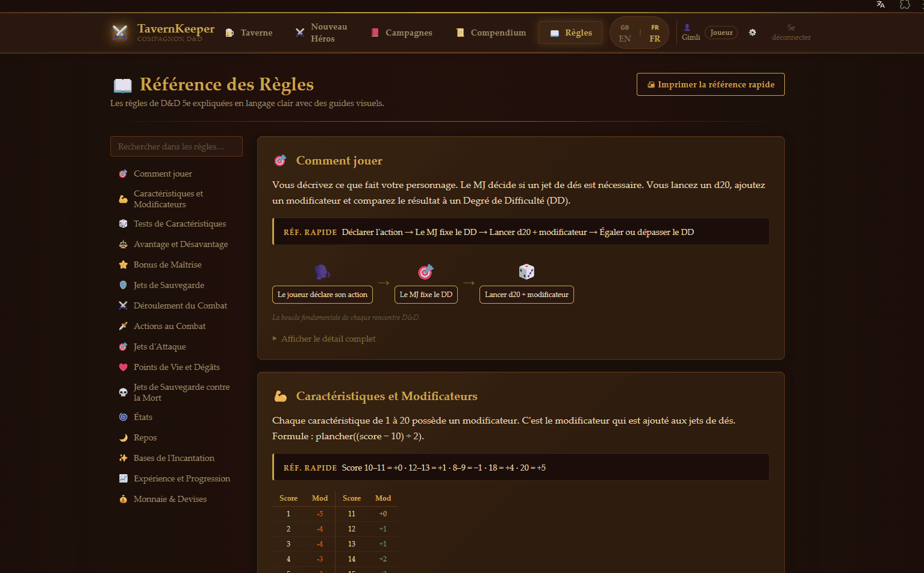Screen dimensions: 924x573
Task: Click the browser translate icon
Action: pyautogui.click(x=881, y=5)
